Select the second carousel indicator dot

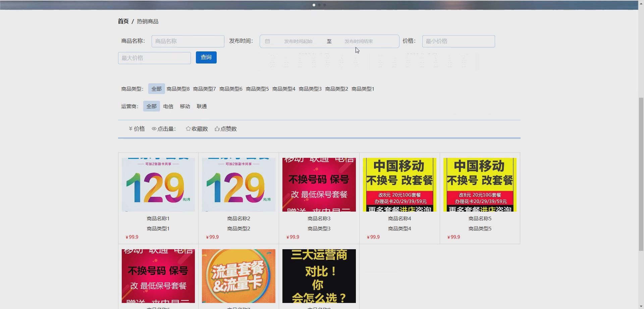click(320, 5)
